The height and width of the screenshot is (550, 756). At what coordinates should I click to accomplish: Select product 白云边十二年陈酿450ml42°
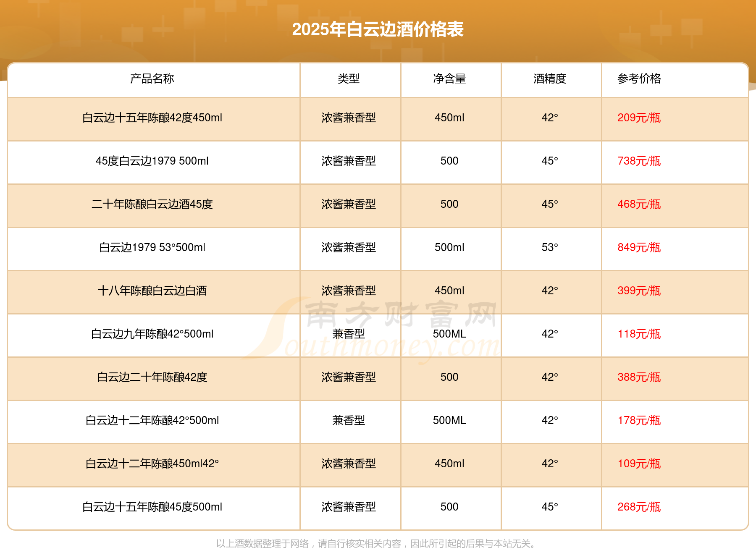tap(152, 464)
